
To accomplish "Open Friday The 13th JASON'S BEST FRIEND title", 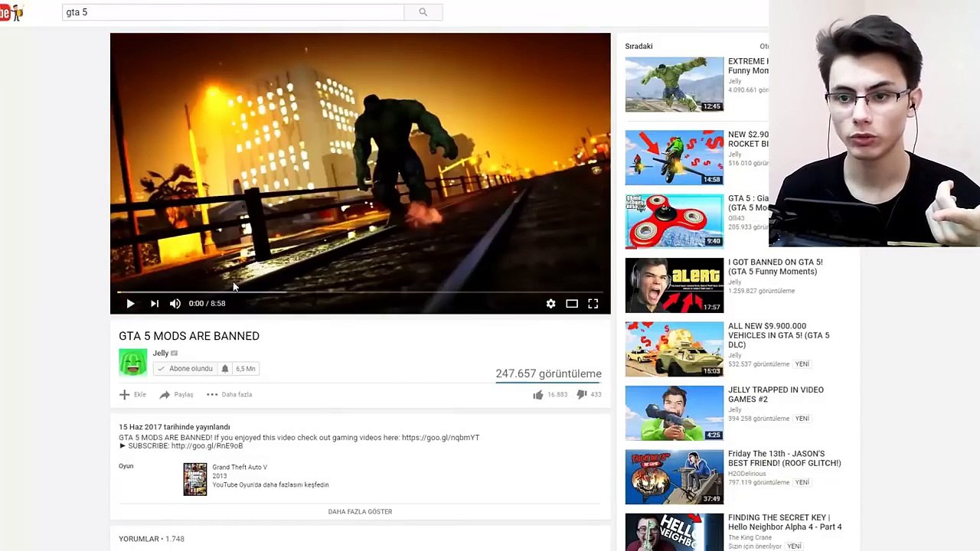I will click(x=784, y=458).
